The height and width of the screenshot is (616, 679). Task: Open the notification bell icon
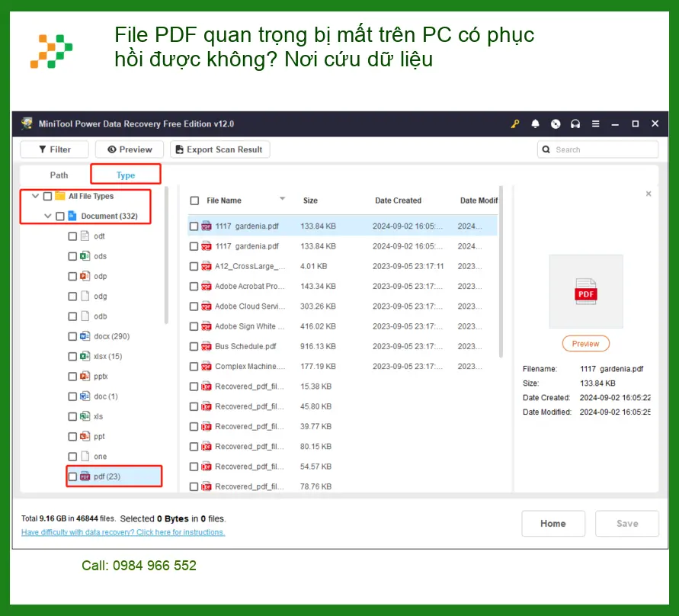(535, 124)
